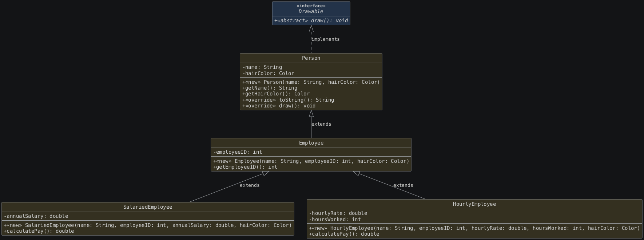Select the Employee constructor line
This screenshot has height=240, width=644.
pyautogui.click(x=311, y=161)
